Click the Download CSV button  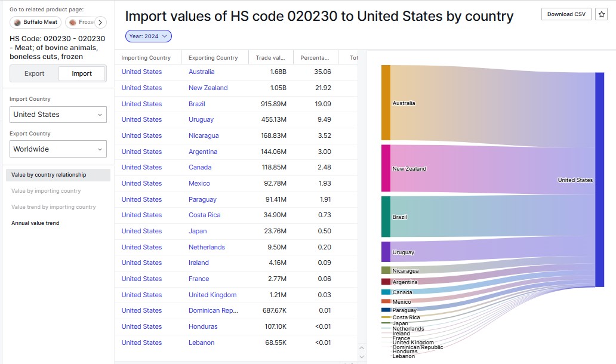tap(566, 14)
